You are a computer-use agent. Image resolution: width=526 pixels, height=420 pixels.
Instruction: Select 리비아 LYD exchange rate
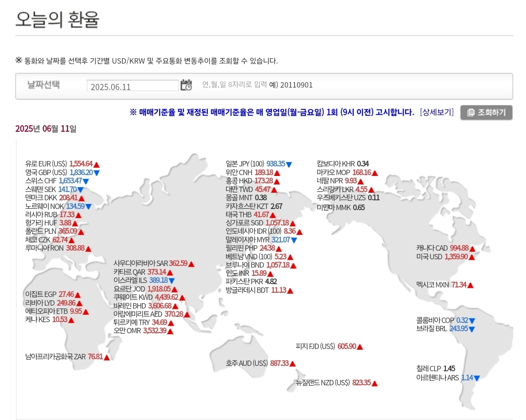[54, 303]
